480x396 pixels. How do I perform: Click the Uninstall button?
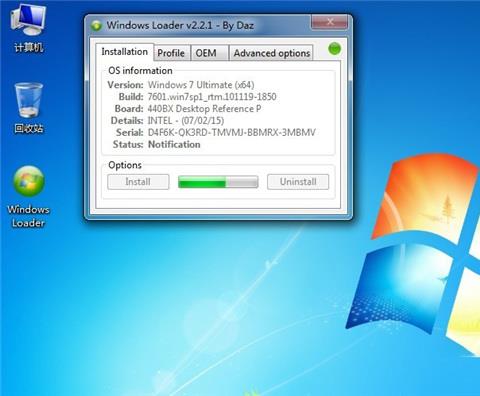(298, 182)
